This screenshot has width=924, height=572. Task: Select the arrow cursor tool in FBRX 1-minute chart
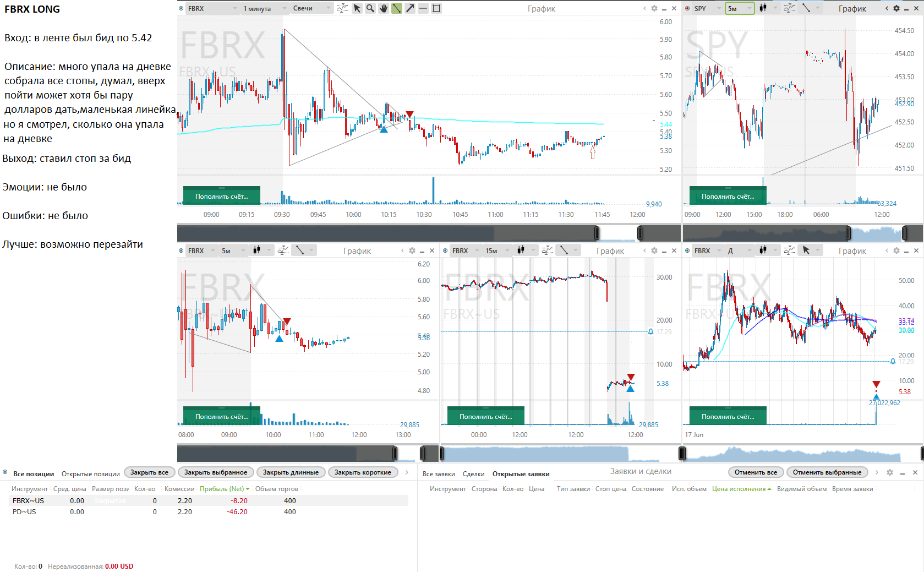pyautogui.click(x=357, y=8)
